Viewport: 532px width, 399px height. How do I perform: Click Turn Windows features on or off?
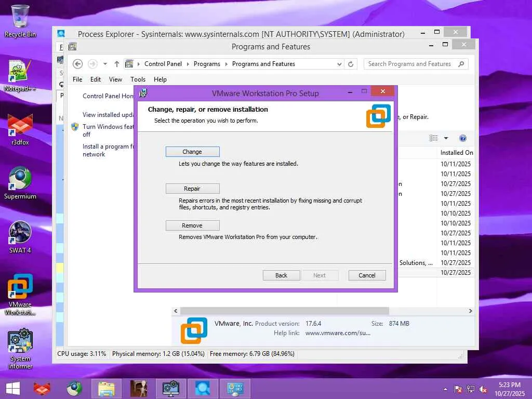[108, 130]
